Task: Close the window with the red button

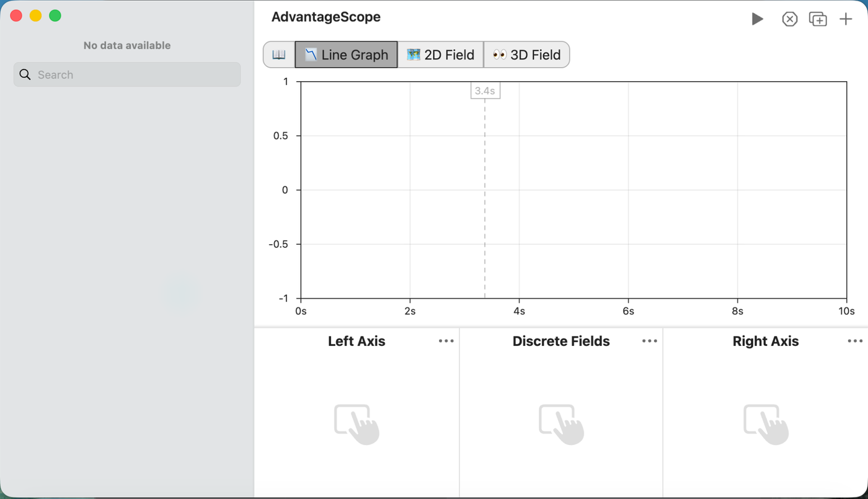Action: pyautogui.click(x=16, y=16)
